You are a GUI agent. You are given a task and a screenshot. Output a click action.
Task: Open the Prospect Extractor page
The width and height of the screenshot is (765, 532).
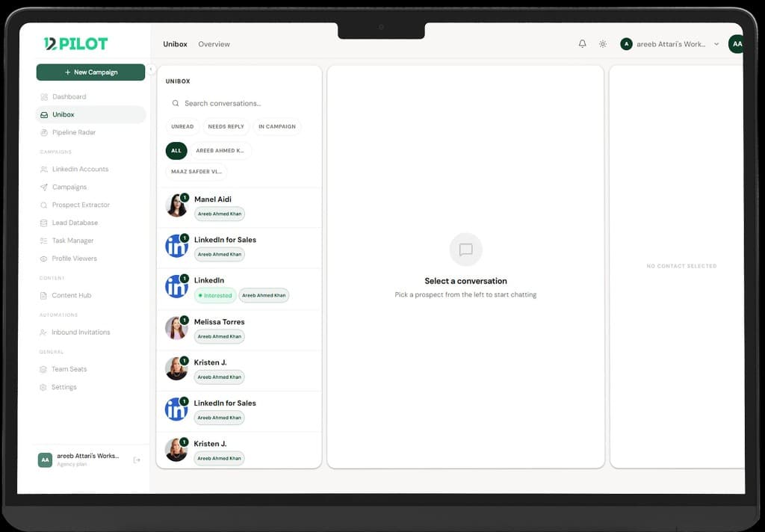coord(90,205)
